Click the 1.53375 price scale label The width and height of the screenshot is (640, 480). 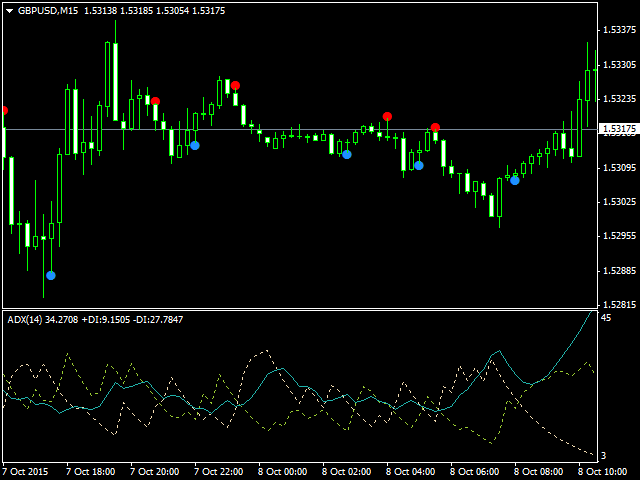coord(619,30)
